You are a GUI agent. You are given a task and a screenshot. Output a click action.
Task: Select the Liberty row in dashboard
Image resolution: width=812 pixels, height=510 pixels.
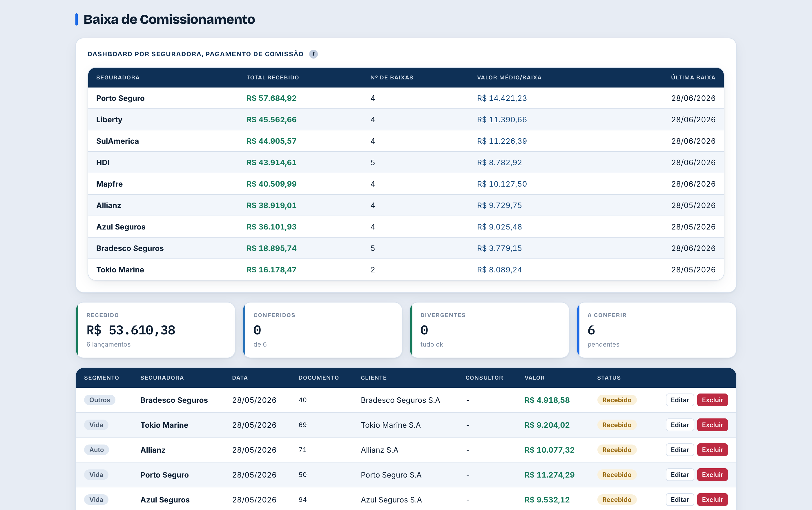click(406, 120)
